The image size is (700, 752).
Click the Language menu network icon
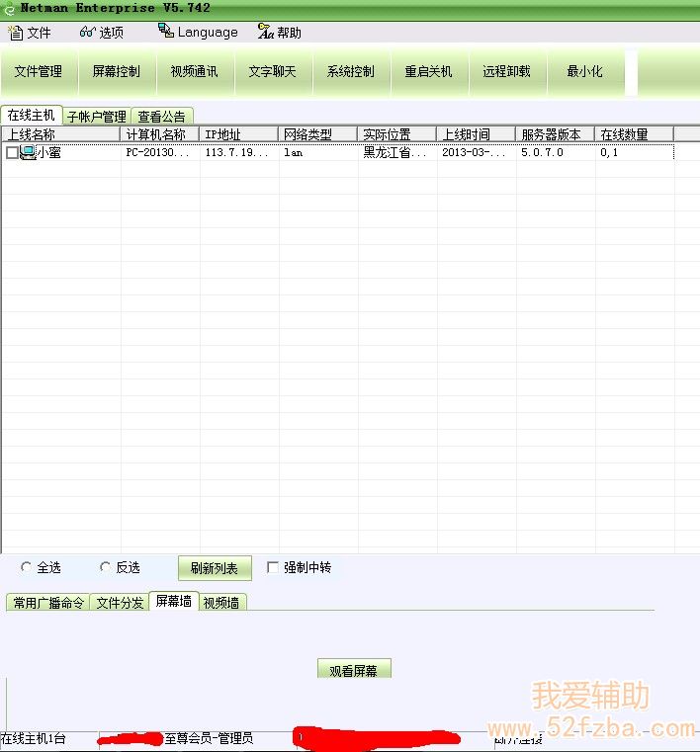tap(166, 31)
